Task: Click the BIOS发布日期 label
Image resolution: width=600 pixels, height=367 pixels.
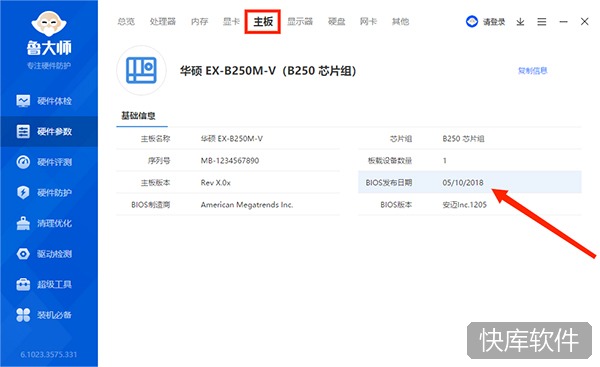Action: [389, 183]
